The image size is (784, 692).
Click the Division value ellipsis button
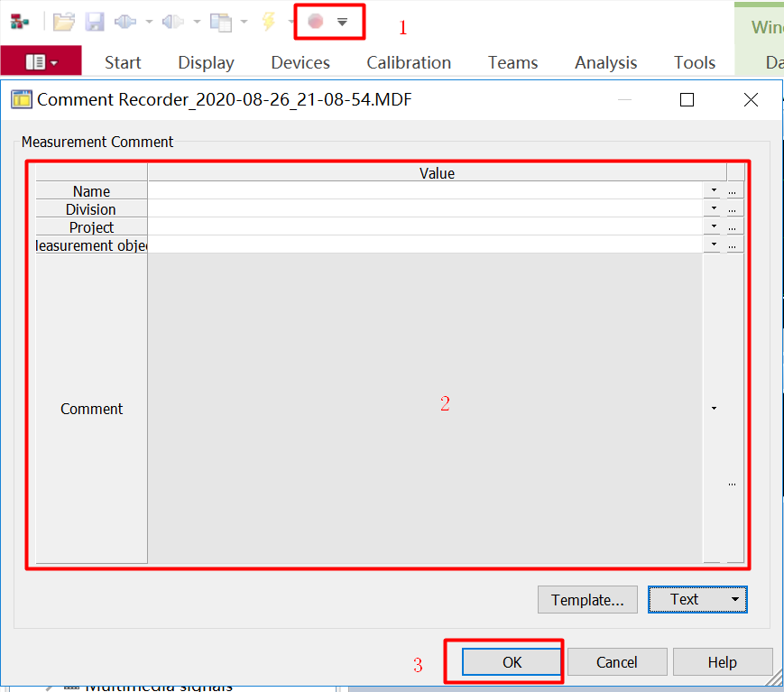[x=733, y=208]
